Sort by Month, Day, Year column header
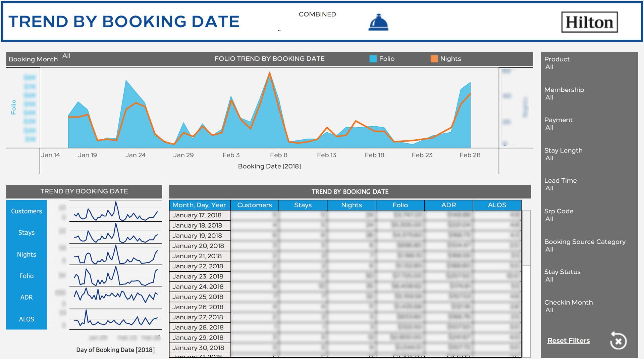Image resolution: width=644 pixels, height=359 pixels. 200,205
